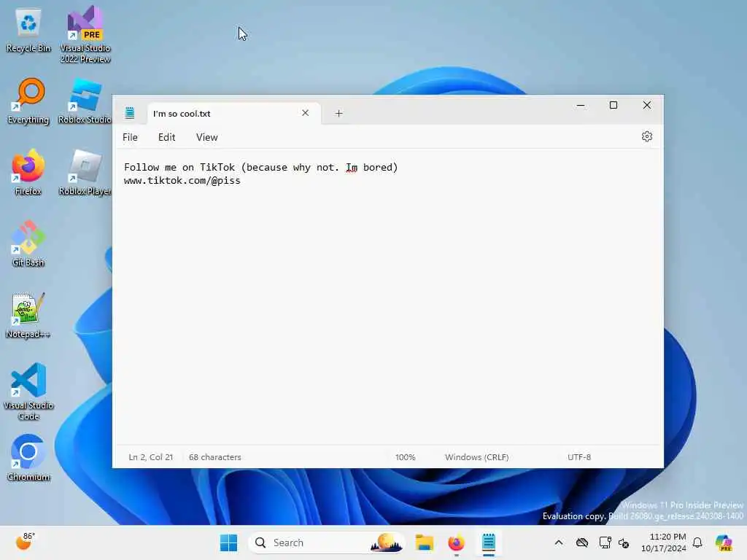The width and height of the screenshot is (747, 560).
Task: Close the I'm so cool.txt tab
Action: 306,113
